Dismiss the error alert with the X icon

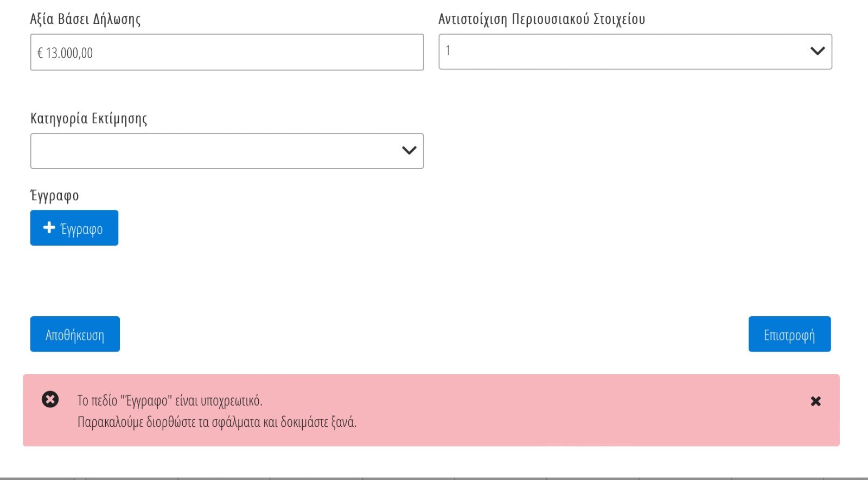click(x=815, y=401)
